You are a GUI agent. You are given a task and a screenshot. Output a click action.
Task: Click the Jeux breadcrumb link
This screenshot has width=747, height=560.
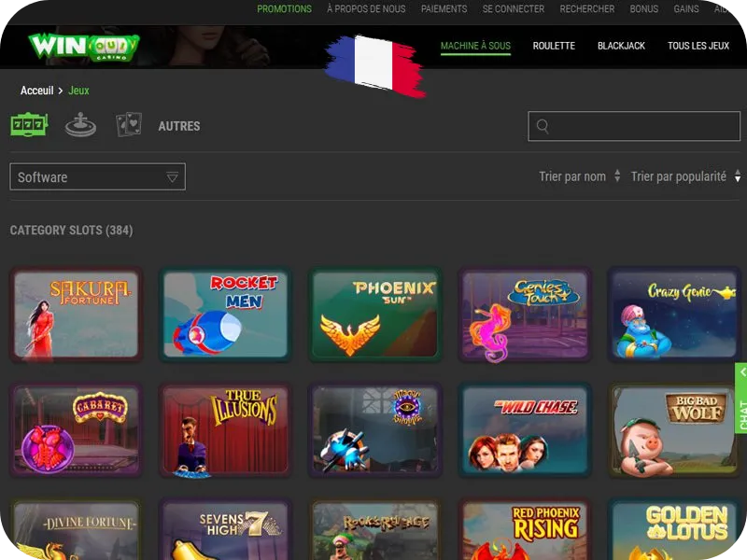coord(78,91)
